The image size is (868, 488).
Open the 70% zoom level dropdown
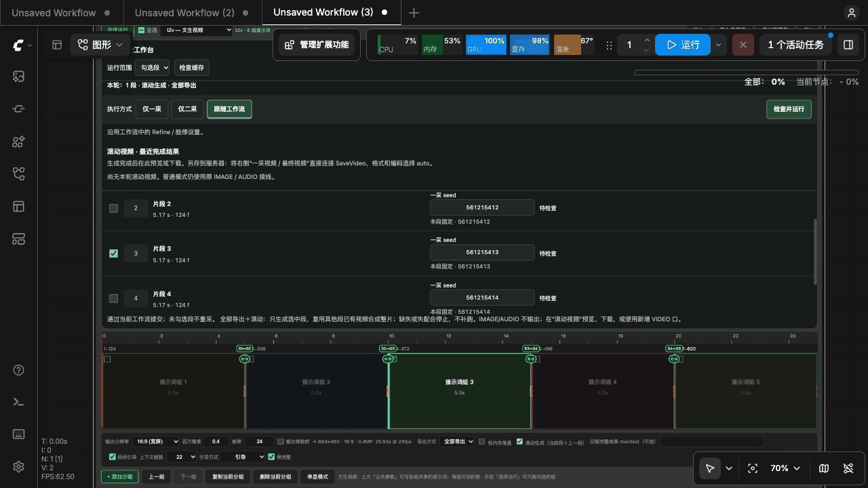(785, 468)
